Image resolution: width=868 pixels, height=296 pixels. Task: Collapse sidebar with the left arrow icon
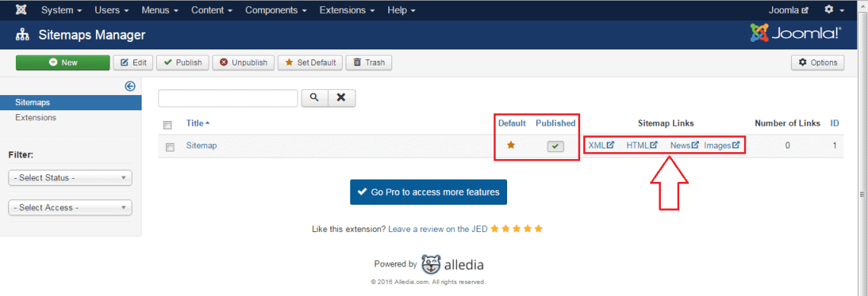click(130, 86)
